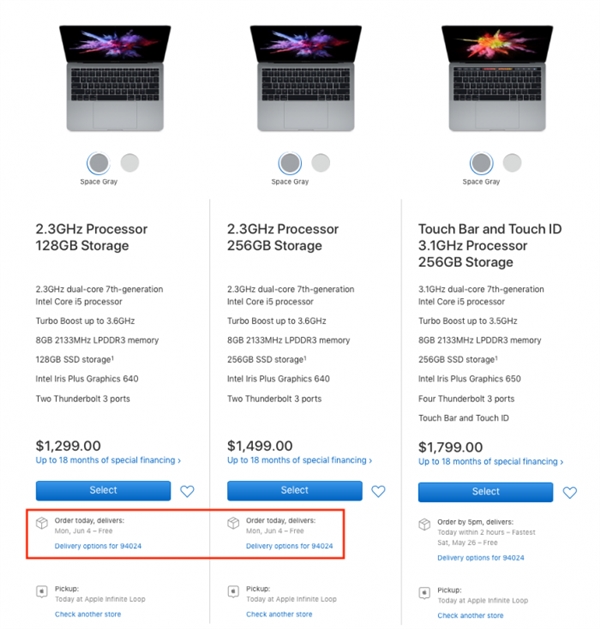600x629 pixels.
Task: Open special financing link under $1,299.00
Action: click(108, 461)
